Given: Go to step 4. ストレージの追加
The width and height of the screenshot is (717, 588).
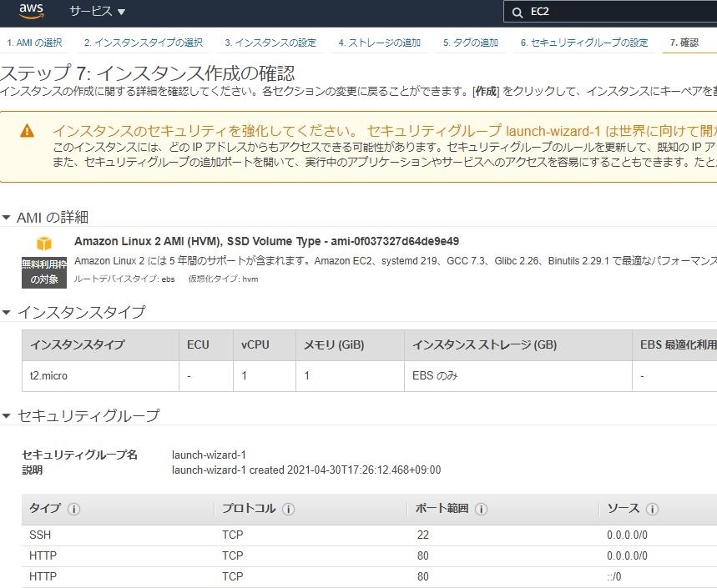Looking at the screenshot, I should pyautogui.click(x=380, y=43).
